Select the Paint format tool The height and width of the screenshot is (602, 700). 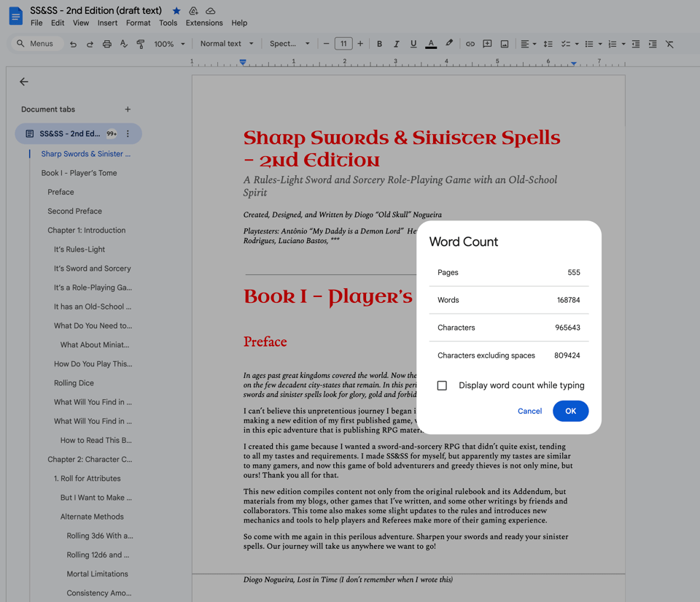pyautogui.click(x=141, y=44)
